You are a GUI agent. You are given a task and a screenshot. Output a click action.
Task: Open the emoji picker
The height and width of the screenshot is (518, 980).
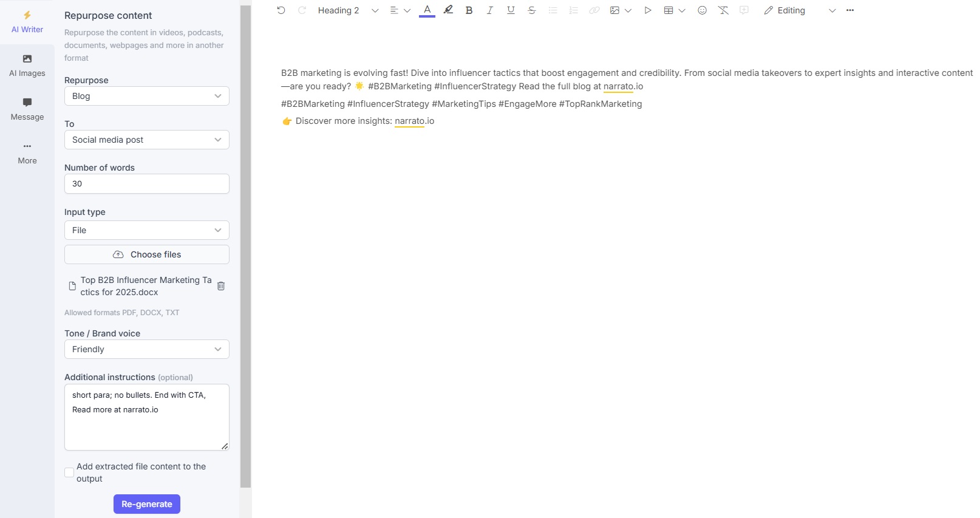[703, 10]
